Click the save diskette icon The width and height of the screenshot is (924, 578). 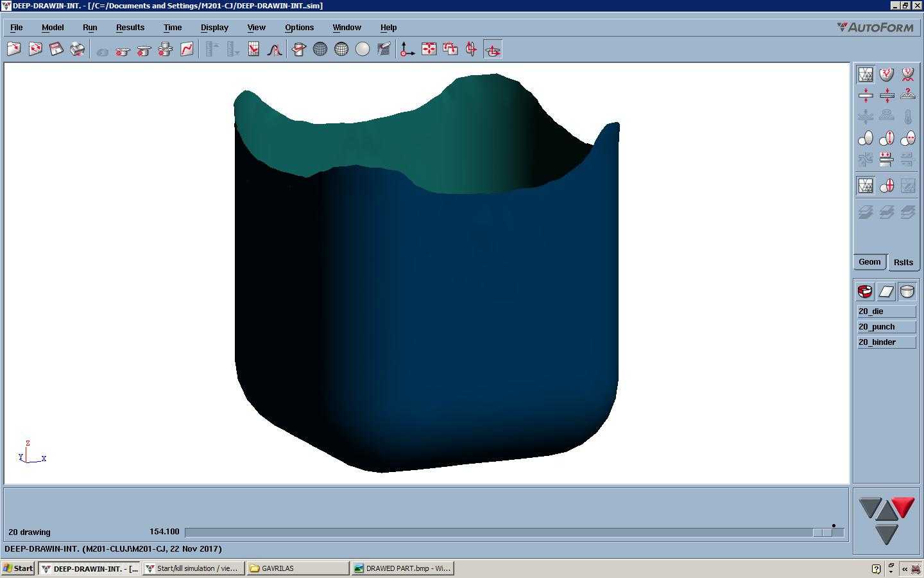pos(56,49)
